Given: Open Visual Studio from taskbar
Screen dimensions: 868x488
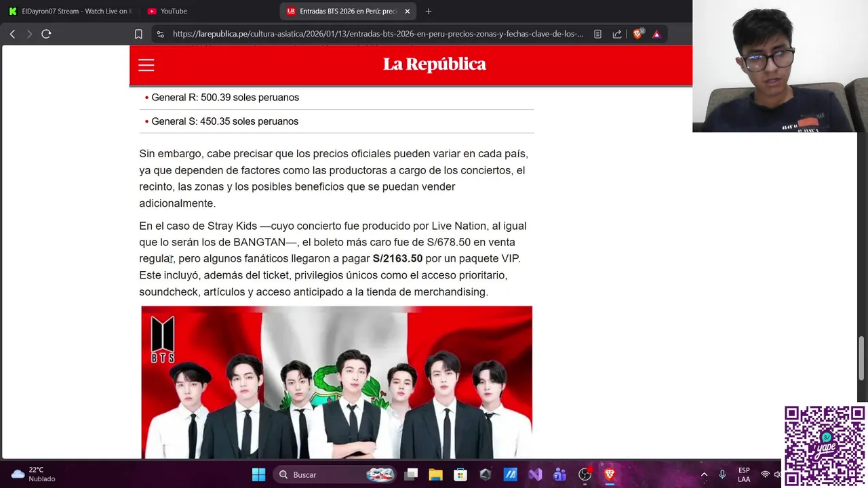Looking at the screenshot, I should 535,474.
